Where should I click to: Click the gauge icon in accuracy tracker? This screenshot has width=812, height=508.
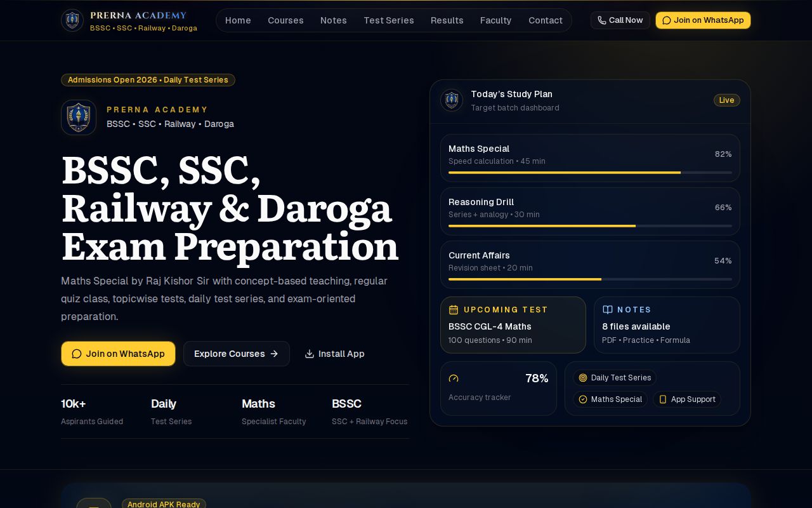tap(454, 378)
